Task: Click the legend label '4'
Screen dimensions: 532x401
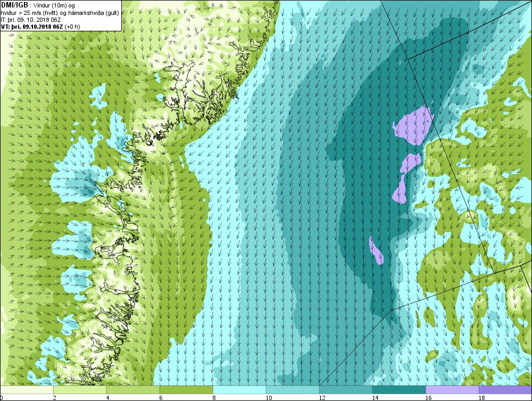Action: 107,398
